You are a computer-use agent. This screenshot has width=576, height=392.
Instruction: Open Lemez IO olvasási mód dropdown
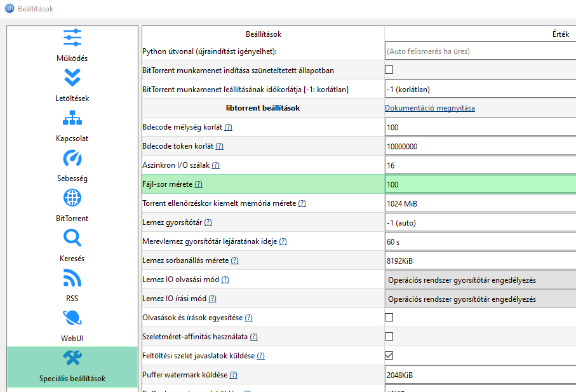pyautogui.click(x=480, y=280)
